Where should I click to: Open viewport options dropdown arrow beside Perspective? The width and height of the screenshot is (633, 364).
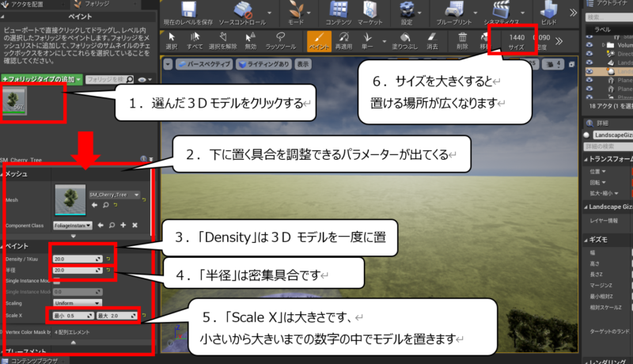[x=168, y=64]
